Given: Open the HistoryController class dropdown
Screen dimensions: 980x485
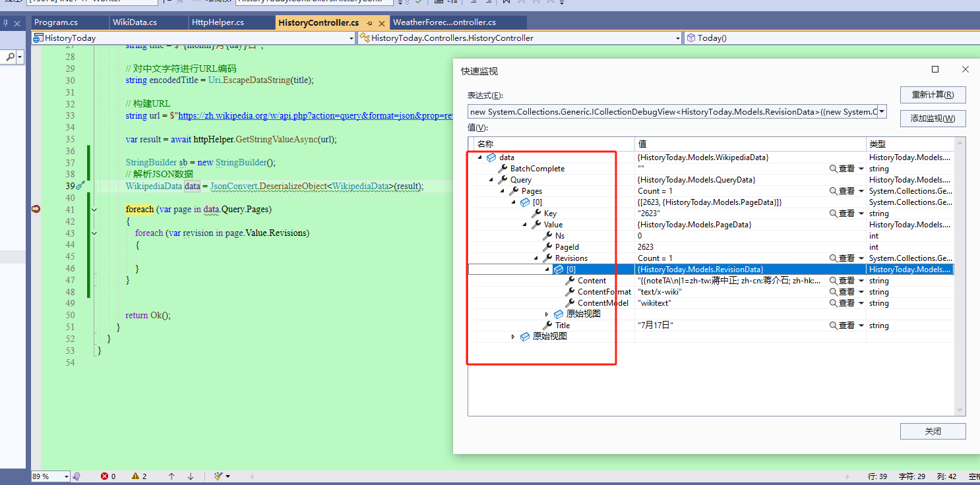Looking at the screenshot, I should [677, 38].
